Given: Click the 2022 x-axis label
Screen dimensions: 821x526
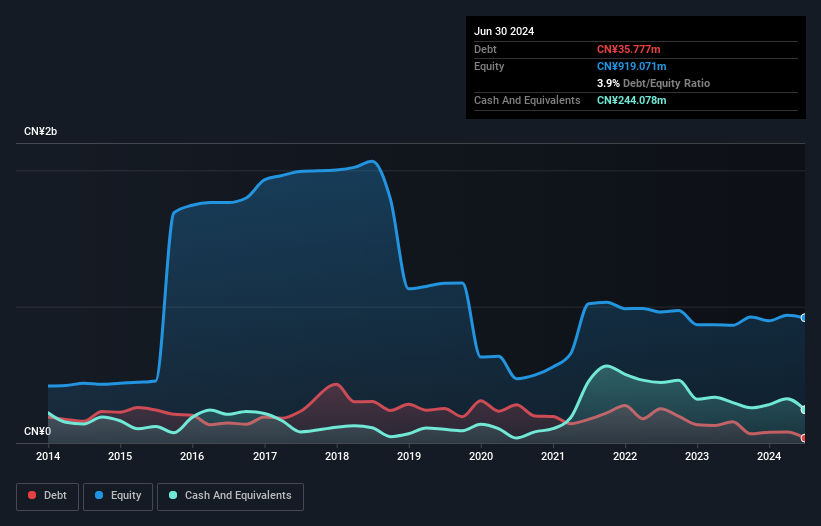Looking at the screenshot, I should pos(625,456).
